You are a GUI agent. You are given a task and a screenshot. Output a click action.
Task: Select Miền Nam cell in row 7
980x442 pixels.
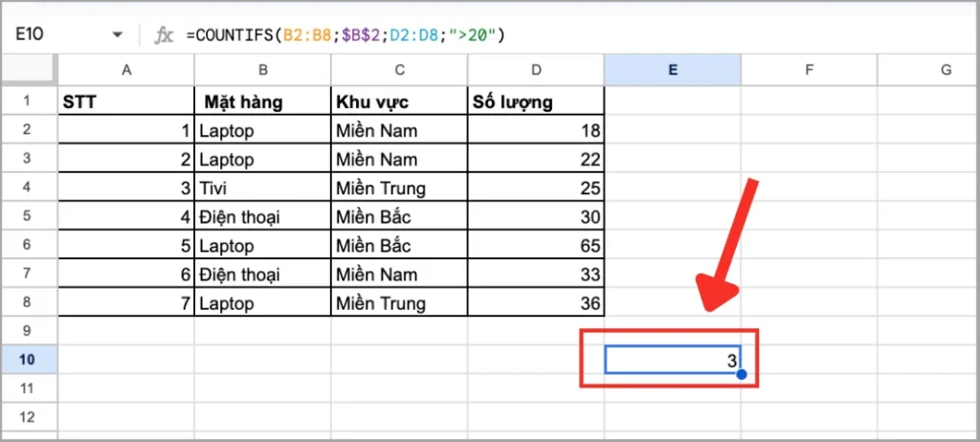click(399, 274)
